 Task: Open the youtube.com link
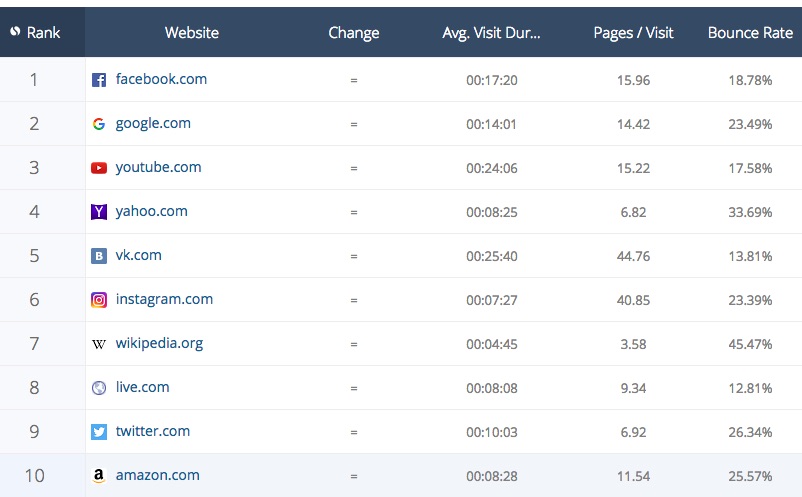159,168
